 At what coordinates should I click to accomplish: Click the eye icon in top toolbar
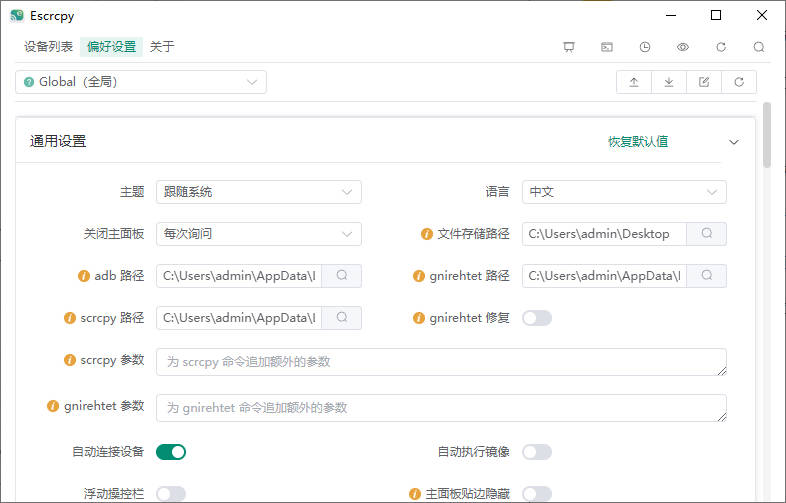pos(683,47)
